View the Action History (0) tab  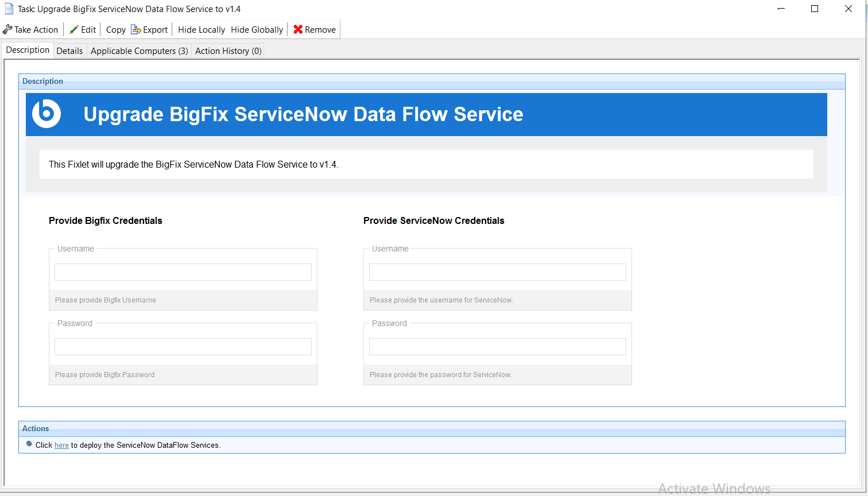click(x=228, y=51)
